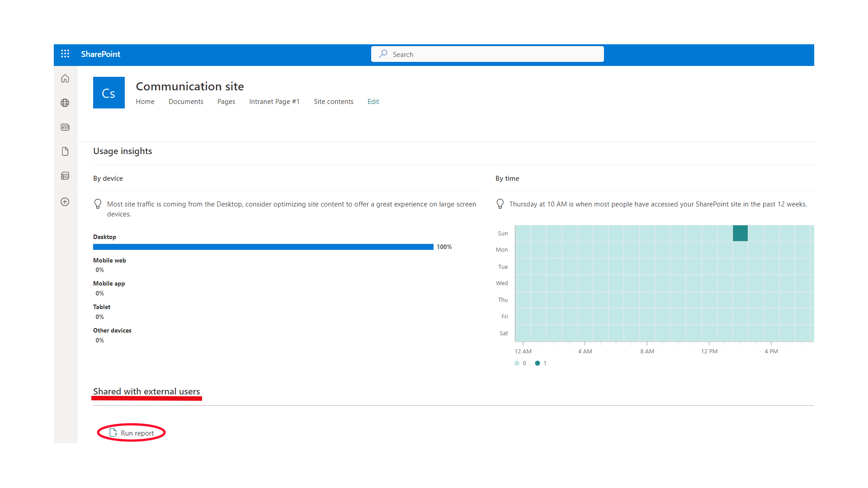Image resolution: width=868 pixels, height=488 pixels.
Task: Open the globe My sites icon
Action: click(x=65, y=103)
